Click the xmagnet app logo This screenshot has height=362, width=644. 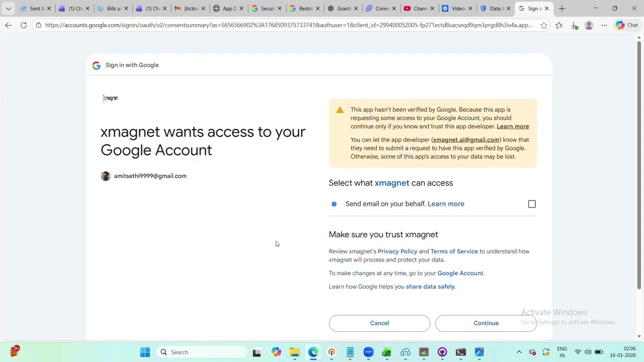pos(110,98)
